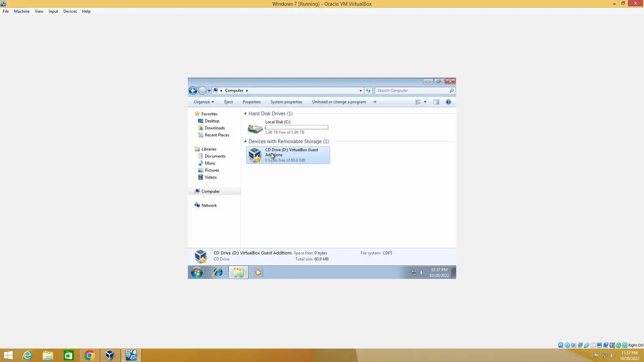
Task: Open the address bar history dropdown
Action: [361, 90]
